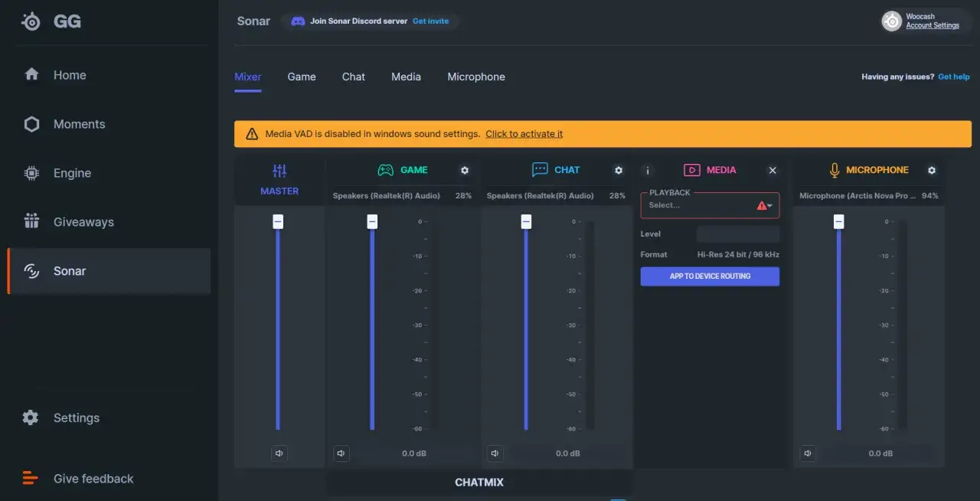Image resolution: width=980 pixels, height=501 pixels.
Task: Click the Game 28% value
Action: [463, 196]
